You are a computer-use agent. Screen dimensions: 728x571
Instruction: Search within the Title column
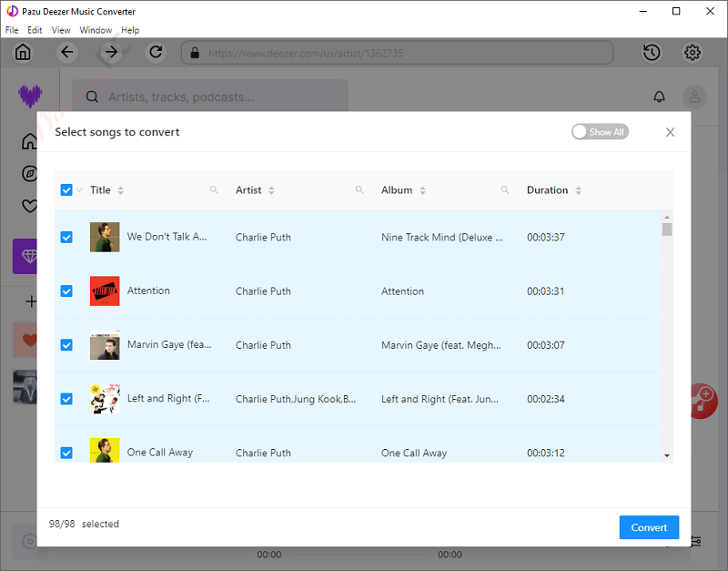pyautogui.click(x=214, y=189)
